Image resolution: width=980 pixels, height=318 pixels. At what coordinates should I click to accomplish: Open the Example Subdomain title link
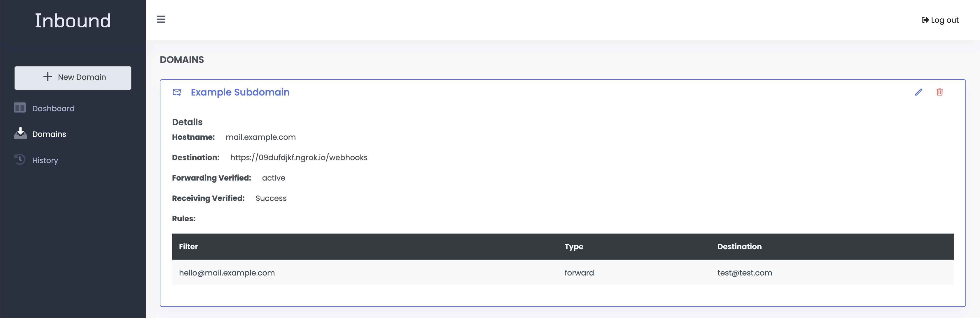tap(240, 92)
